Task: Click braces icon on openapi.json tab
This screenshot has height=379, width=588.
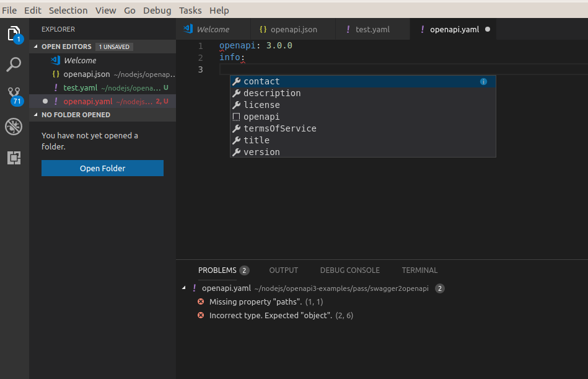Action: [x=263, y=29]
